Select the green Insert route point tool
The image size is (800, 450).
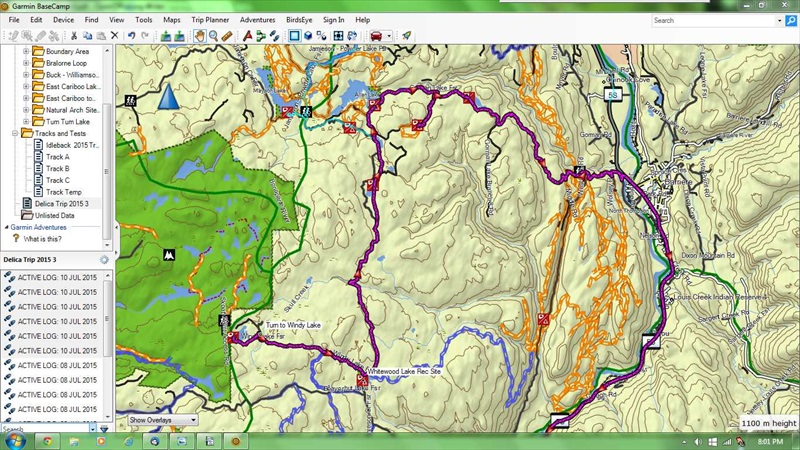(x=261, y=36)
